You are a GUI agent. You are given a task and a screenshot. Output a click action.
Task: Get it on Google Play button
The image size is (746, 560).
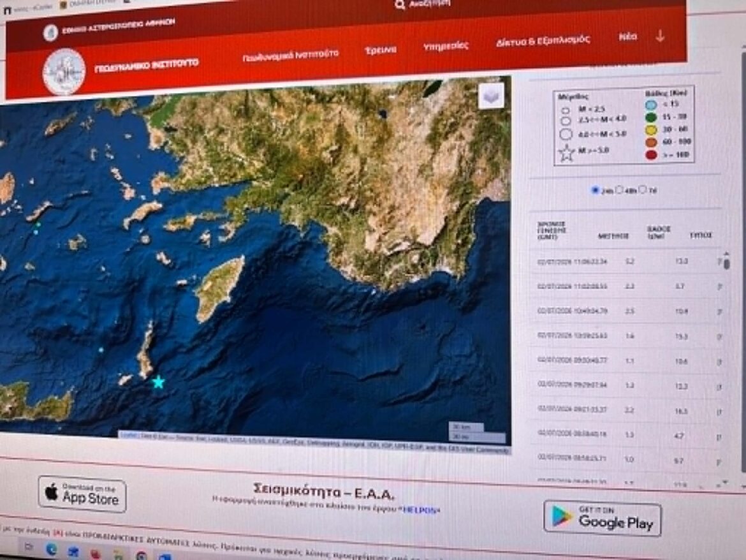tap(603, 518)
